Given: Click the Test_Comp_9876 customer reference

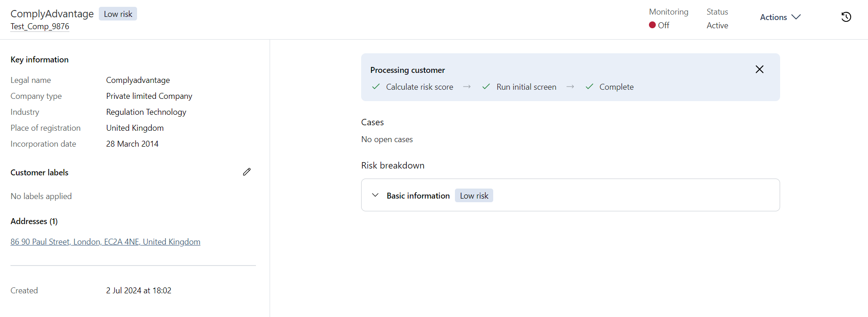Looking at the screenshot, I should 40,26.
